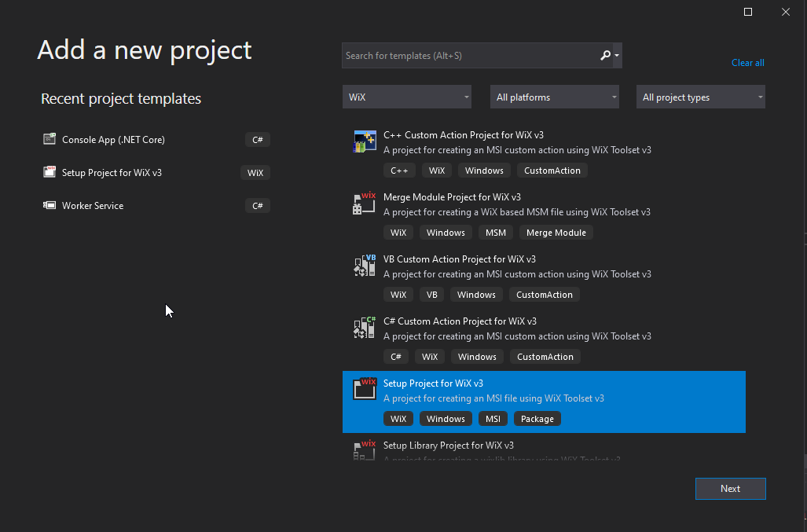Select Worker Service recent template
The height and width of the screenshot is (532, 807).
coord(156,205)
